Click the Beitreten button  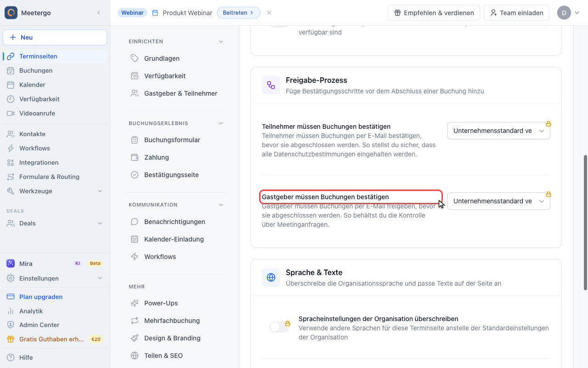[238, 13]
